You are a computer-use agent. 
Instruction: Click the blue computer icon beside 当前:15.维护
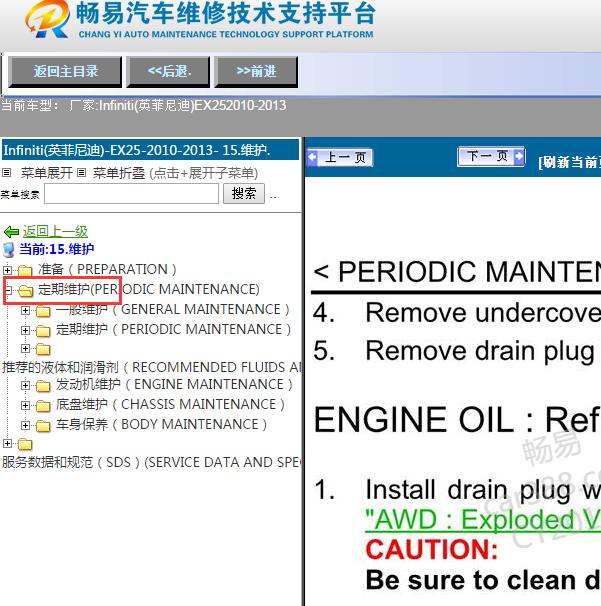(x=9, y=250)
